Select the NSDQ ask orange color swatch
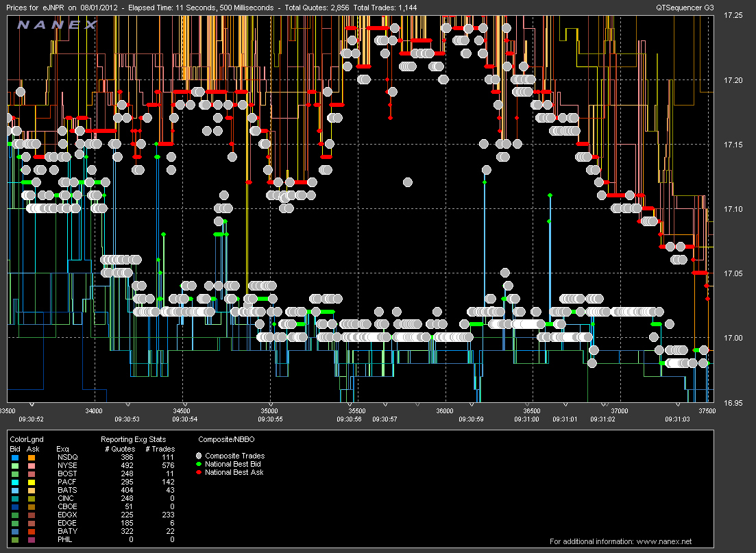This screenshot has width=756, height=553. coord(32,458)
